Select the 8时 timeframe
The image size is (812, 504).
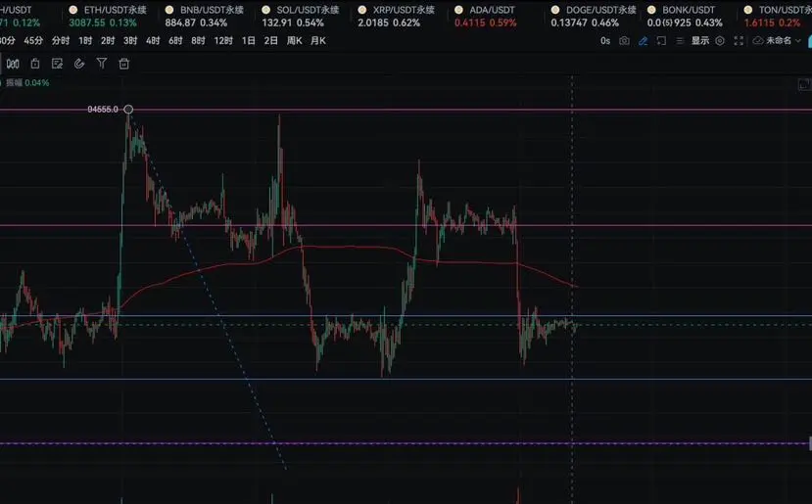[x=198, y=41]
